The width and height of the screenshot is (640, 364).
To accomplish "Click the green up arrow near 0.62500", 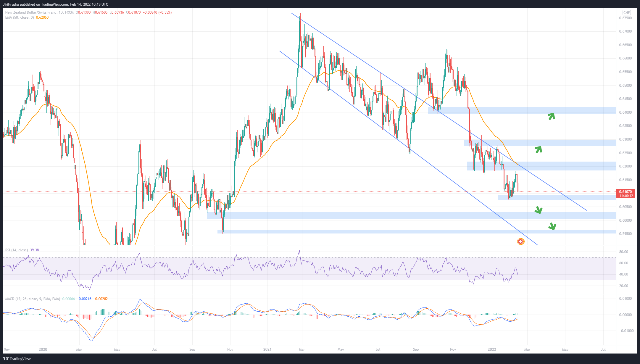I will 538,149.
